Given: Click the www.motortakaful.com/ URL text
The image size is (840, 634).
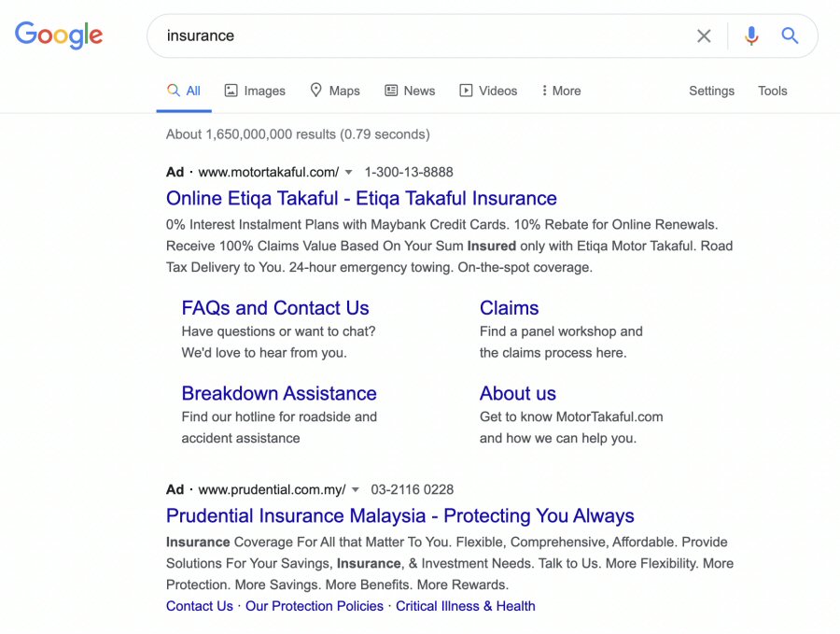Looking at the screenshot, I should pyautogui.click(x=269, y=172).
